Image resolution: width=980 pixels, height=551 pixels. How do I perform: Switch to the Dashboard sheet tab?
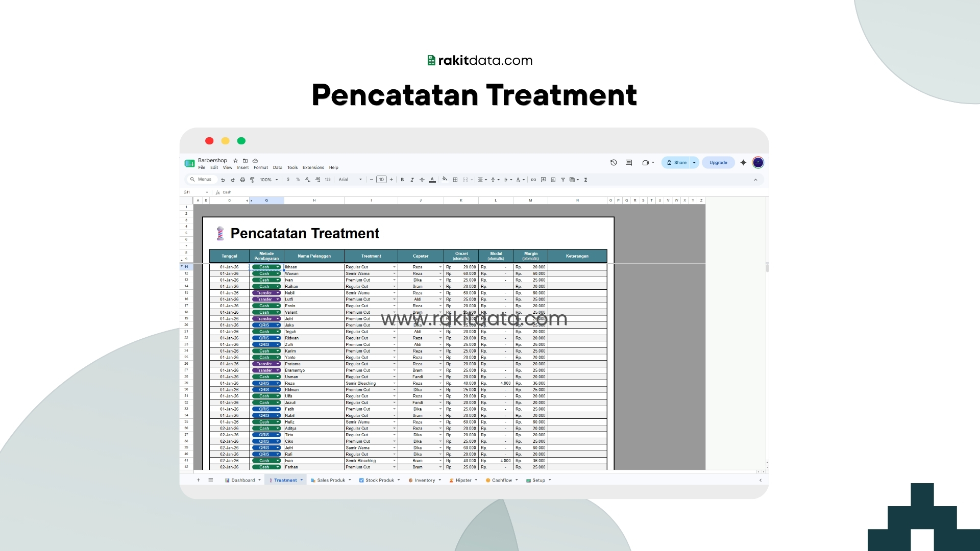click(243, 480)
